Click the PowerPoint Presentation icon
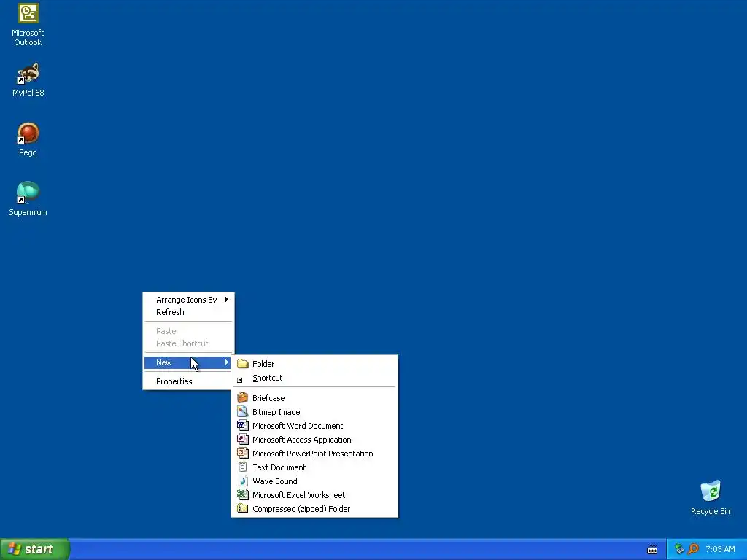 (242, 453)
